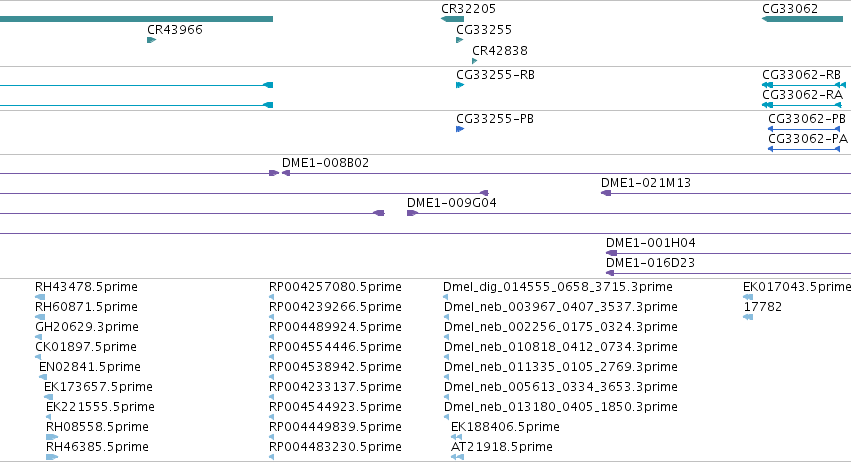The height and width of the screenshot is (462, 851).
Task: Click the long unlabeled teal gene bar
Action: pos(136,19)
